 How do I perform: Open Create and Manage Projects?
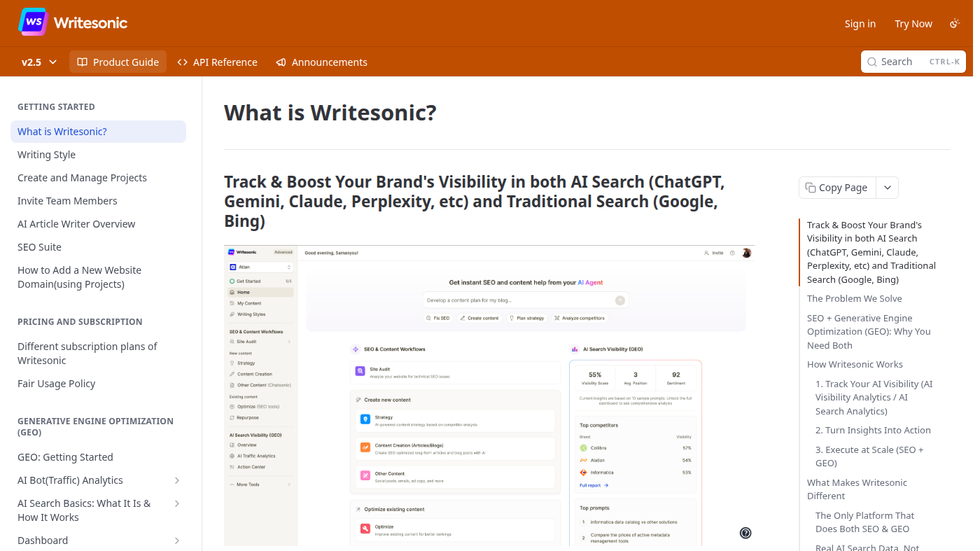(98, 178)
